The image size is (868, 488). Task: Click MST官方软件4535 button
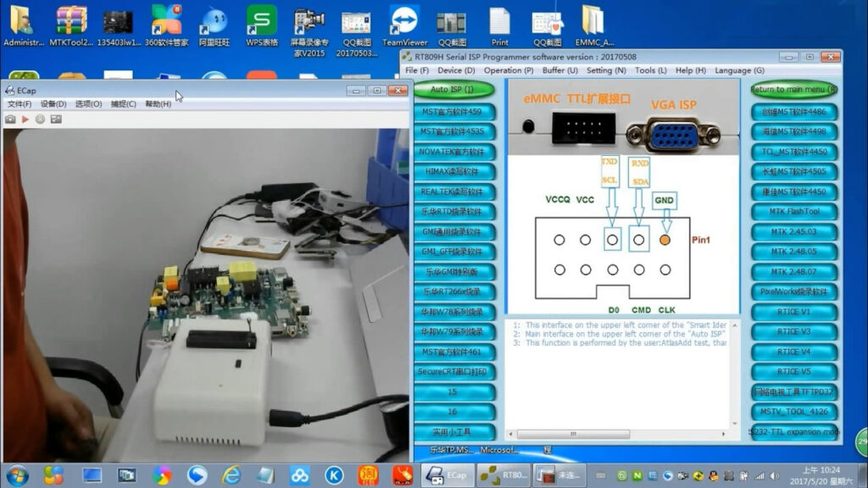(453, 131)
